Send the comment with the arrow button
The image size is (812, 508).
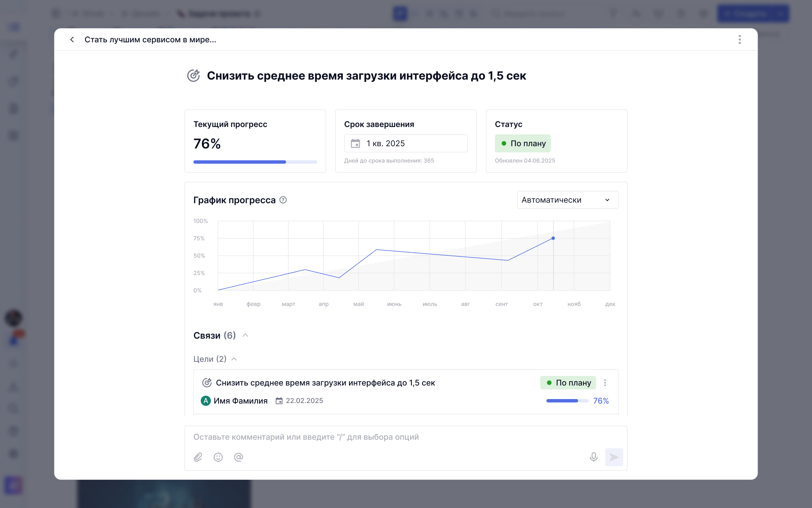(x=614, y=457)
